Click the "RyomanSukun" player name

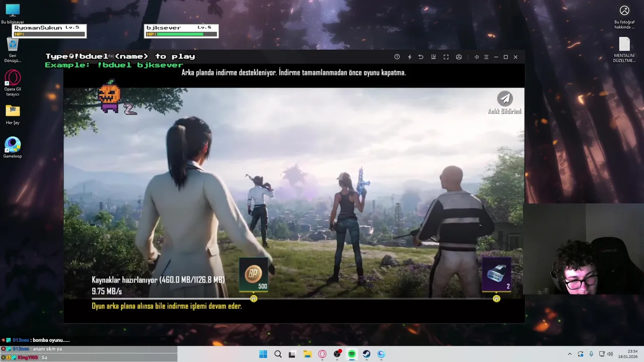(x=38, y=28)
